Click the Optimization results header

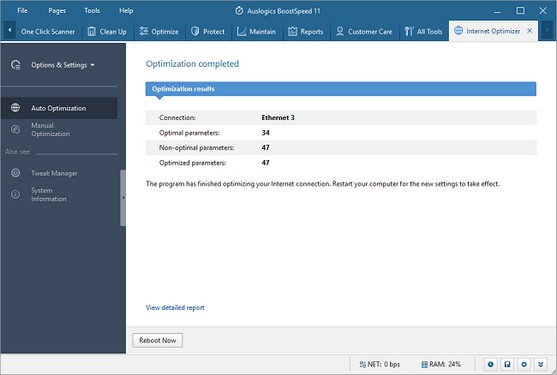pos(341,89)
